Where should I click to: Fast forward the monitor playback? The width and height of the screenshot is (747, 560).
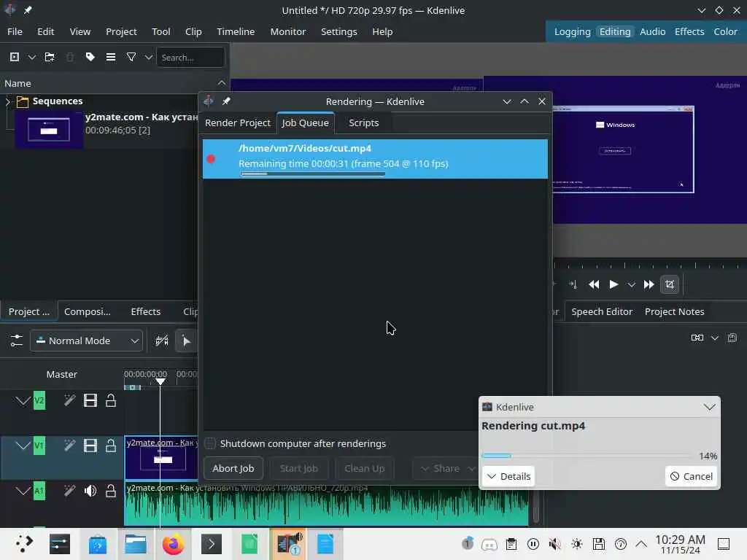(x=649, y=285)
